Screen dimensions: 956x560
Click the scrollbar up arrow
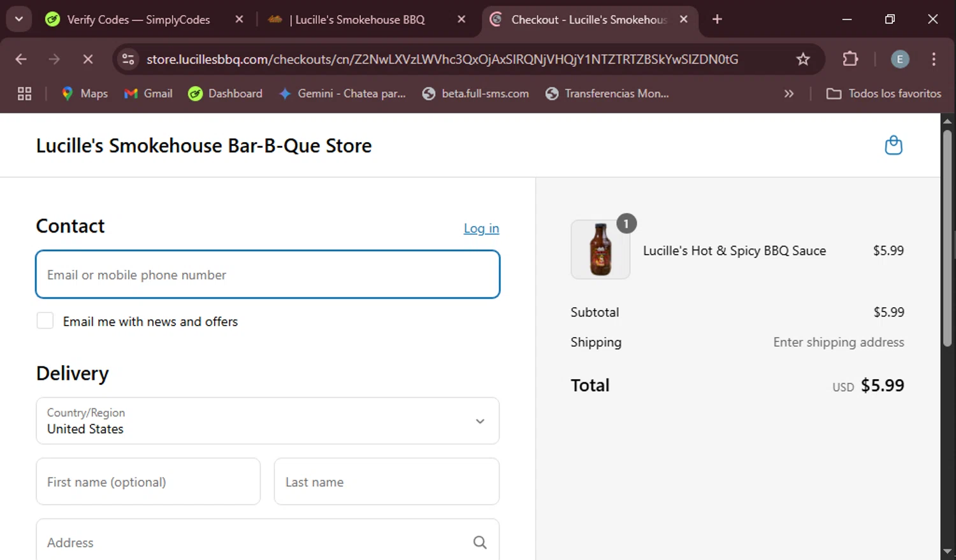(948, 120)
